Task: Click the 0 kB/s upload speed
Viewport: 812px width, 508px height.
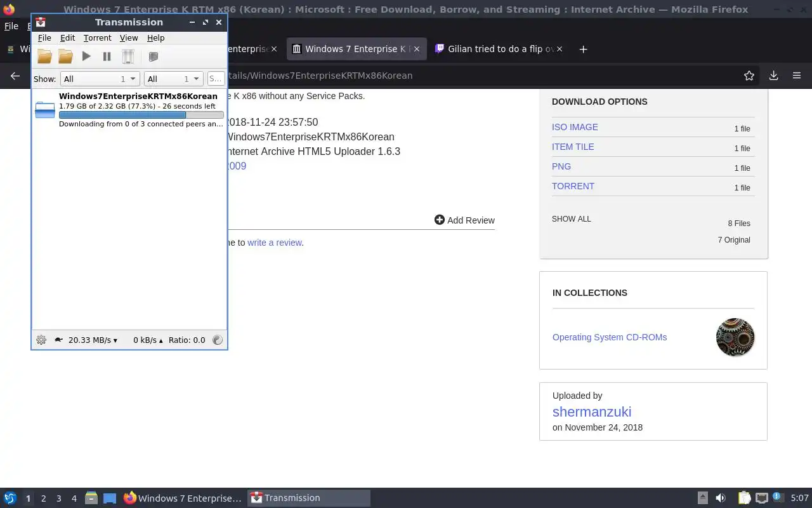Action: pos(148,340)
